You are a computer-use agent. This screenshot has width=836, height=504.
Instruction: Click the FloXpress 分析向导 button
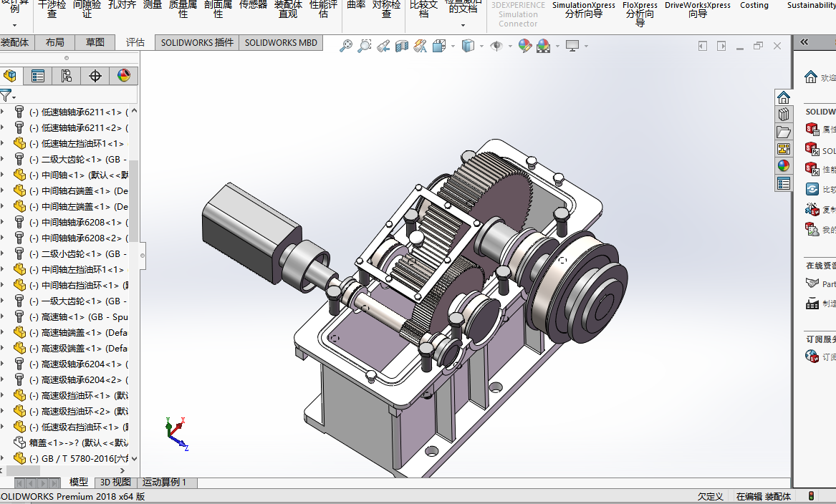(640, 14)
